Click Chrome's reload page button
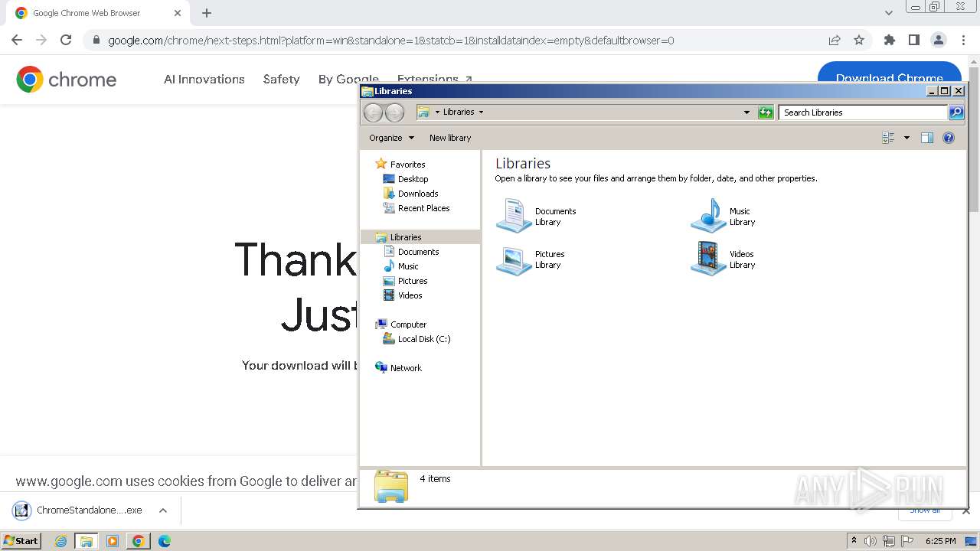The width and height of the screenshot is (980, 551). coord(66,40)
